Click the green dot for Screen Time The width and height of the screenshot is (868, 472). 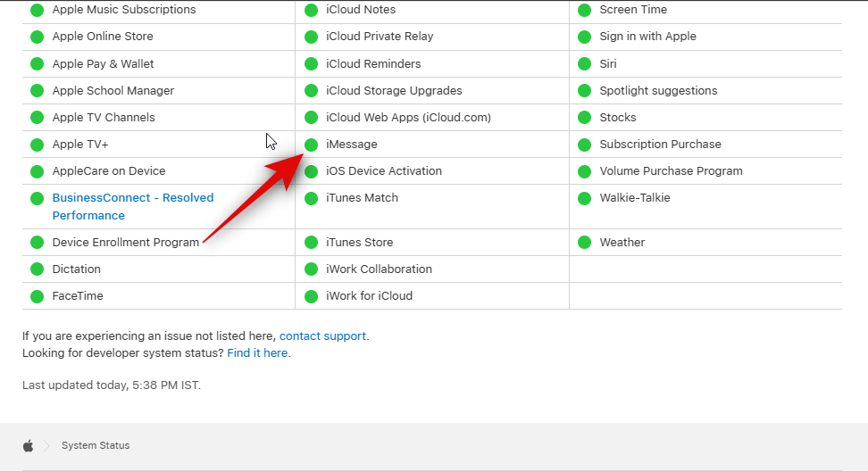[x=585, y=10]
